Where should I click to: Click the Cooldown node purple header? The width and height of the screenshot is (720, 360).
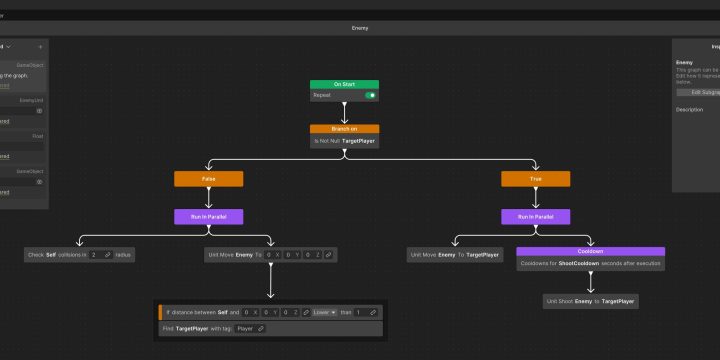click(591, 251)
